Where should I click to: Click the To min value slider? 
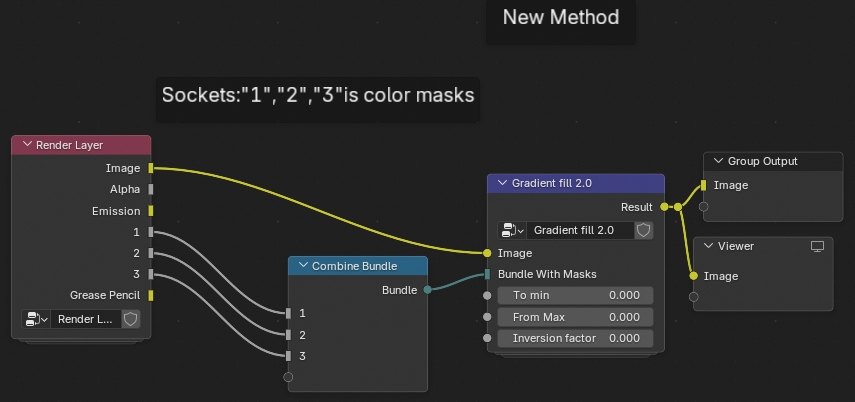click(575, 296)
